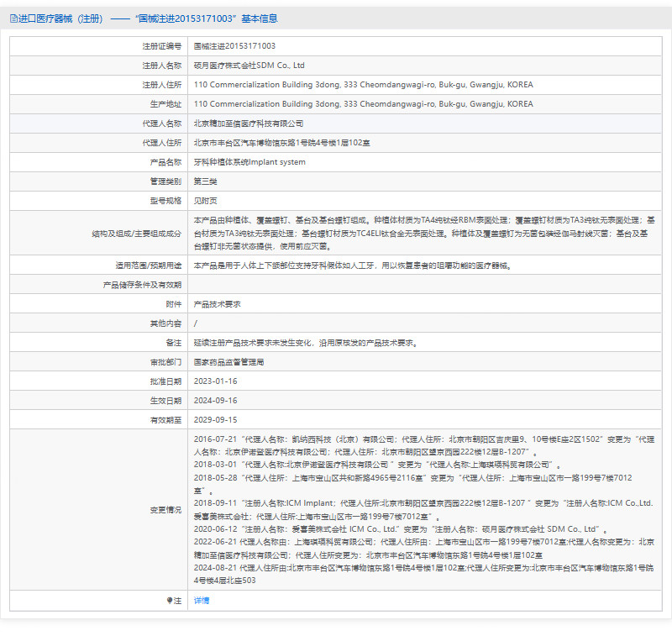Select registration number 国械注进20153171003 in the table
Viewport: 672px width, 636px height.
(234, 46)
